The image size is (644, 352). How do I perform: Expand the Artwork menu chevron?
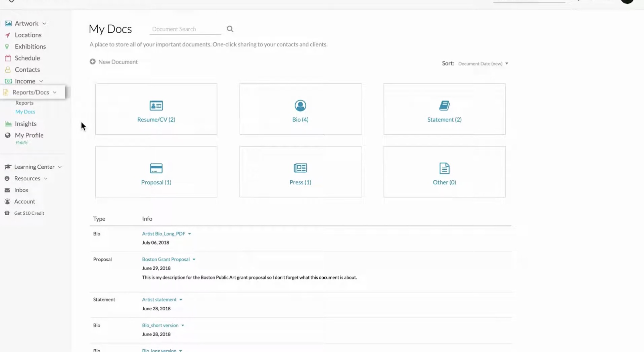44,24
